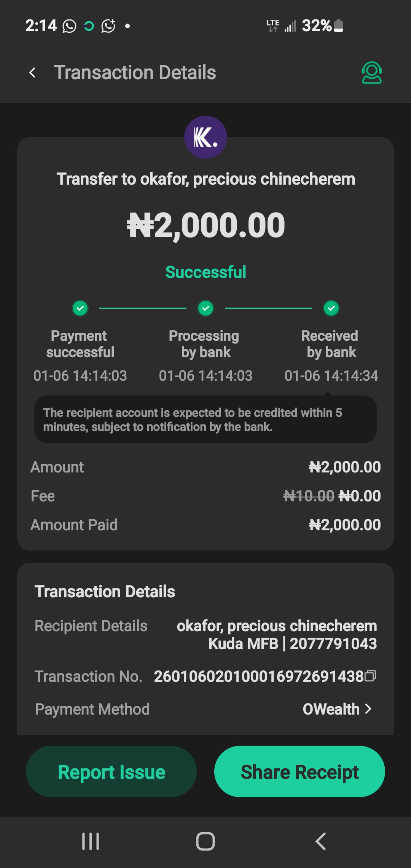Image resolution: width=411 pixels, height=868 pixels.
Task: Tap the Transaction Details page title
Action: 135,73
